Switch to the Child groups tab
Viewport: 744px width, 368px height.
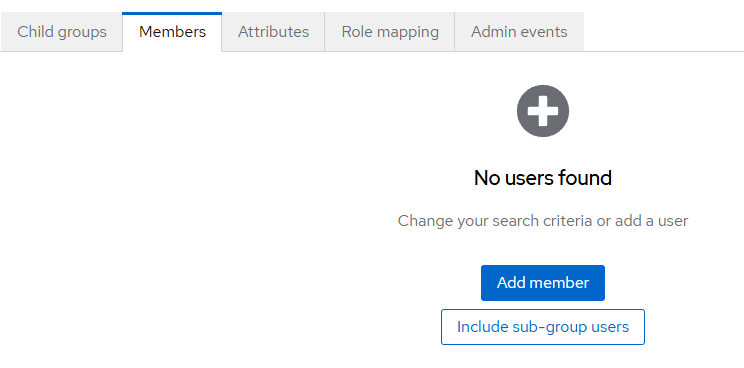click(x=62, y=32)
